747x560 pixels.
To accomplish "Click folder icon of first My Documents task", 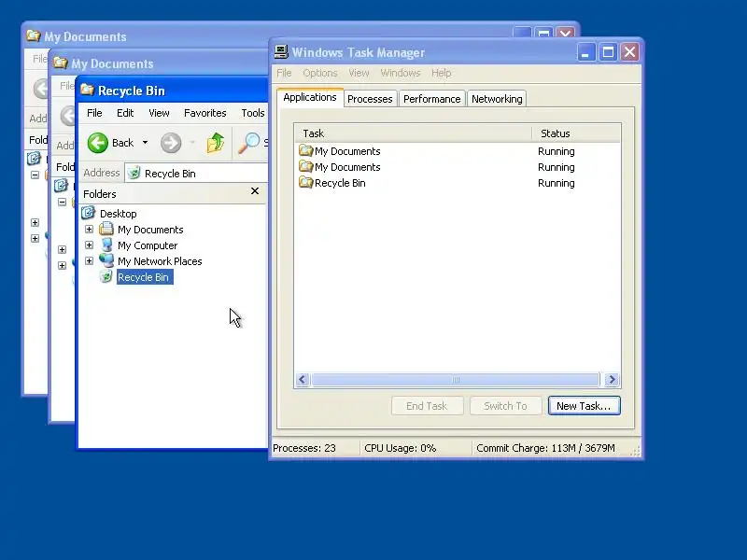I will [305, 150].
